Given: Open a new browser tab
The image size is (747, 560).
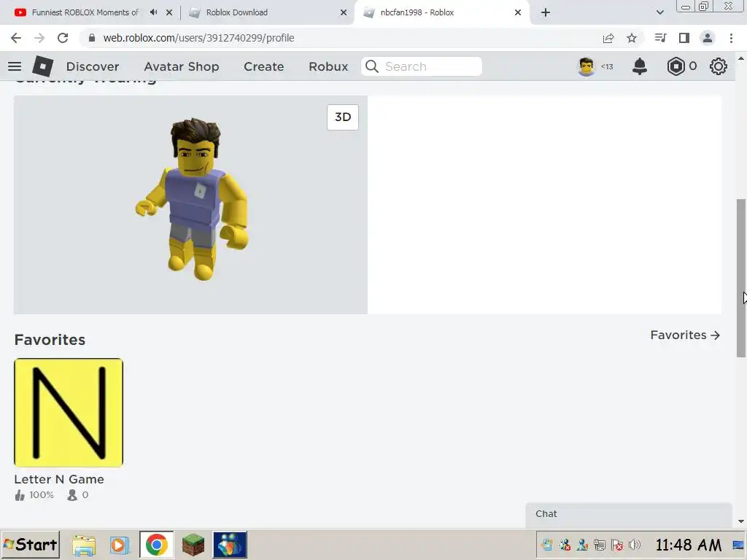Looking at the screenshot, I should (x=546, y=12).
